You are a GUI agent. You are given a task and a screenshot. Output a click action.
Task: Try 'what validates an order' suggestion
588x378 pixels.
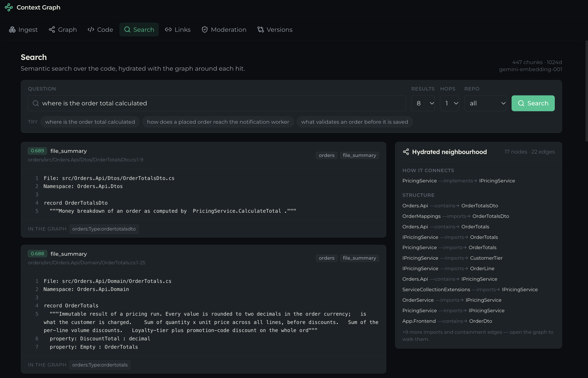[355, 122]
